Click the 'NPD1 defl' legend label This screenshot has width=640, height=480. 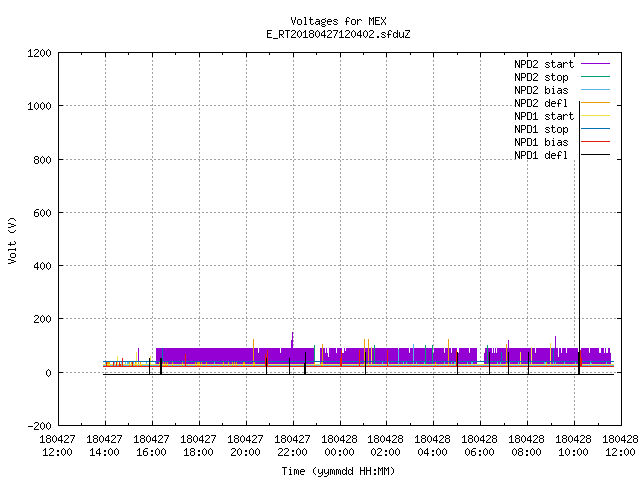pos(541,156)
